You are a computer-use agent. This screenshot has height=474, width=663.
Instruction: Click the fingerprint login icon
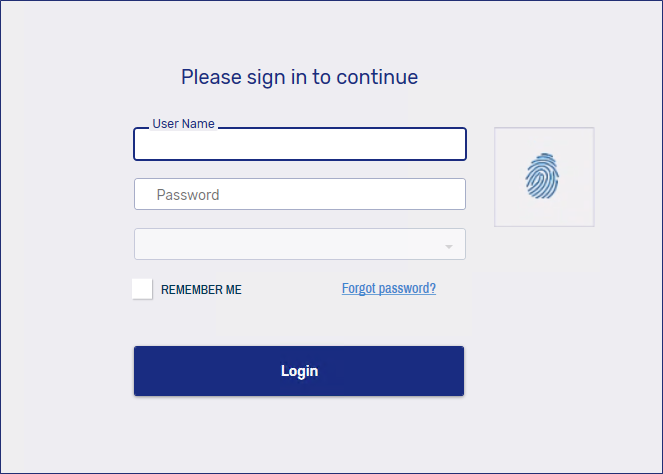click(x=543, y=176)
